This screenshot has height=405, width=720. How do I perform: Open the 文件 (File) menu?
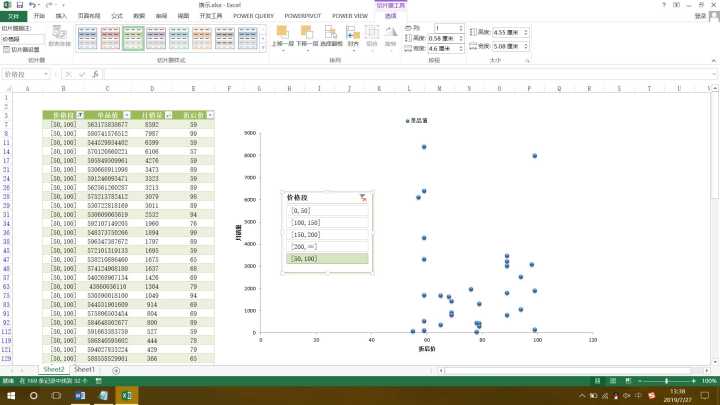(x=13, y=16)
